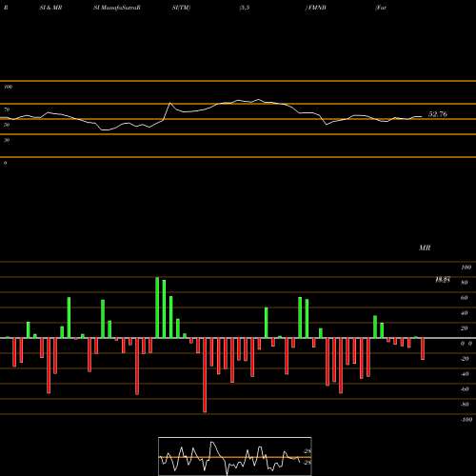Image resolution: width=476 pixels, height=476 pixels.
Task: Click the 'SI MunafaSutraR' header text
Action: pyautogui.click(x=117, y=8)
